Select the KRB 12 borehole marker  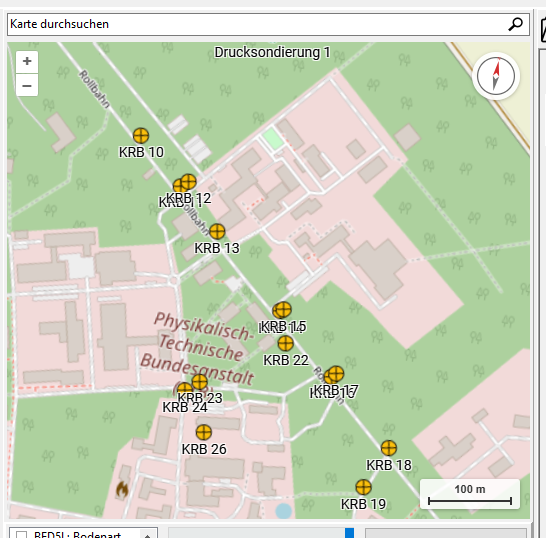tap(189, 181)
